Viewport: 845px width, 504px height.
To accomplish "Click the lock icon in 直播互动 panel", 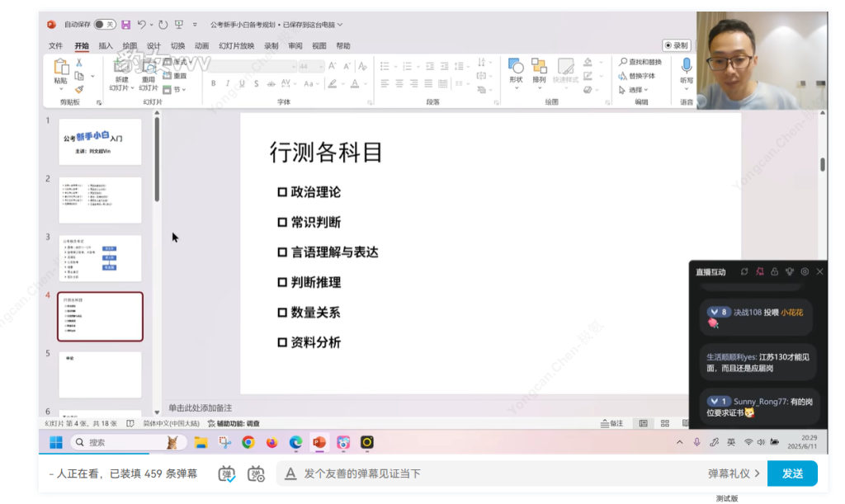I will tap(774, 271).
